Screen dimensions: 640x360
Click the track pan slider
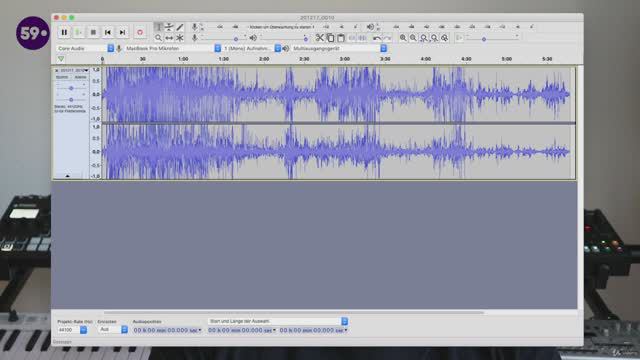tap(71, 99)
